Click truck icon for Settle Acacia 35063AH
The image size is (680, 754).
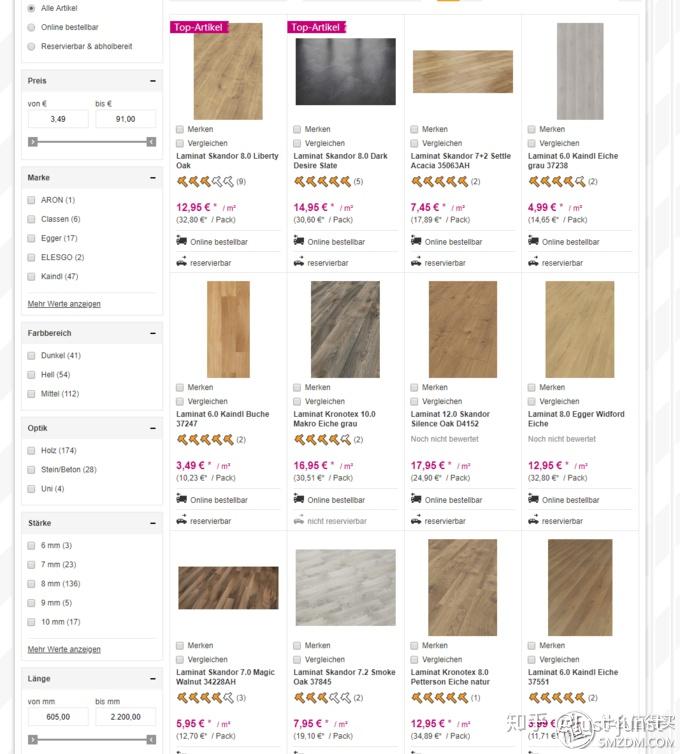coord(416,240)
